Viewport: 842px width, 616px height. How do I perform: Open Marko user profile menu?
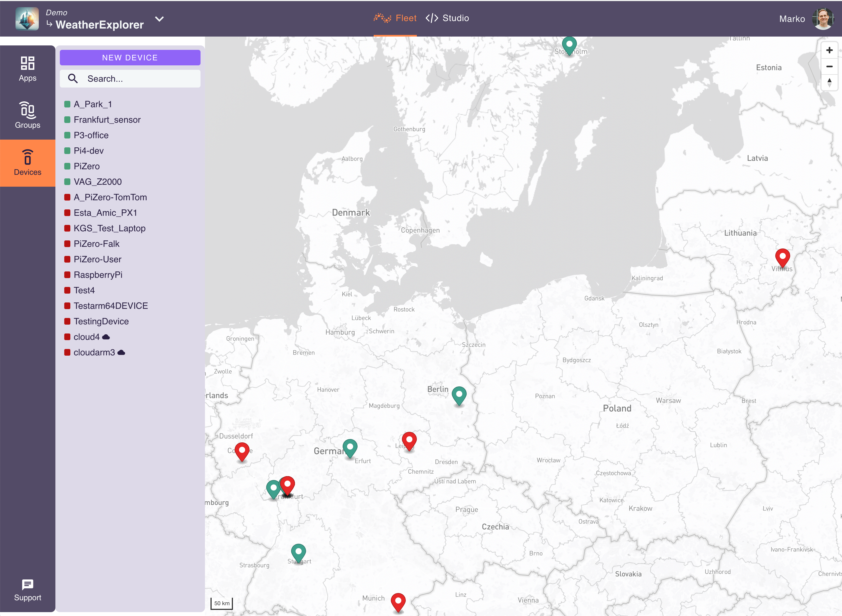tap(823, 19)
